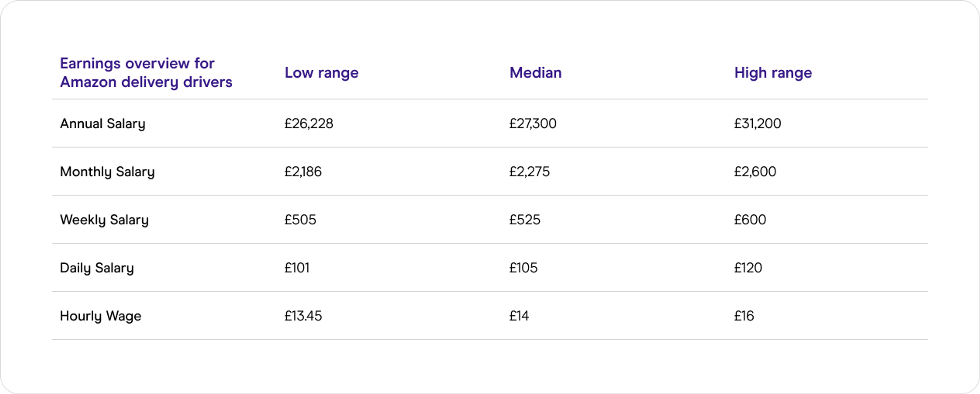Viewport: 980px width, 394px height.
Task: Click the £505 weekly low value
Action: click(300, 220)
